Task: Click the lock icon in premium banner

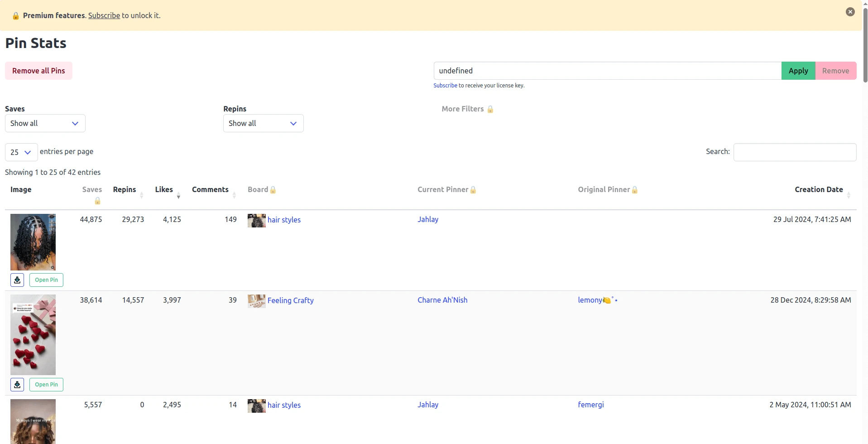Action: click(15, 16)
